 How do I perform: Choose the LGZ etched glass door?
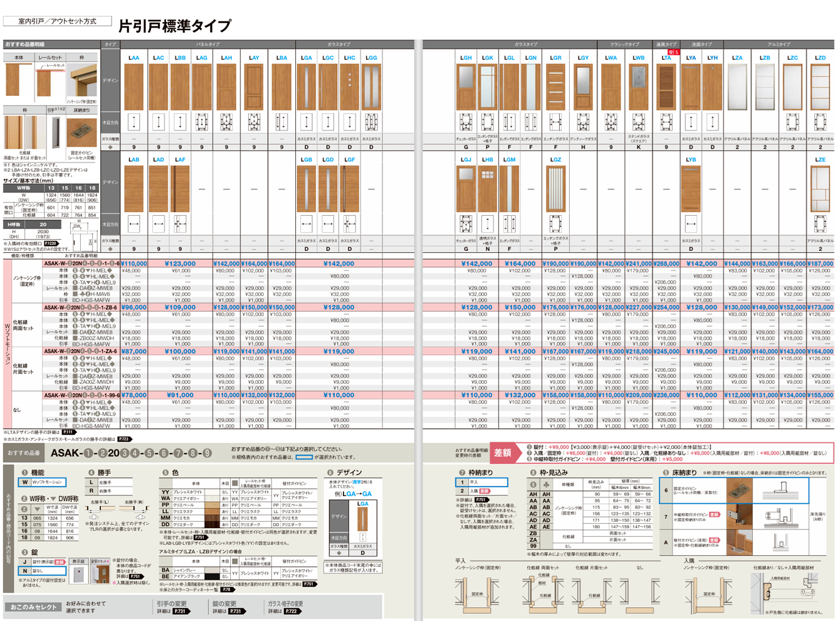pyautogui.click(x=555, y=188)
